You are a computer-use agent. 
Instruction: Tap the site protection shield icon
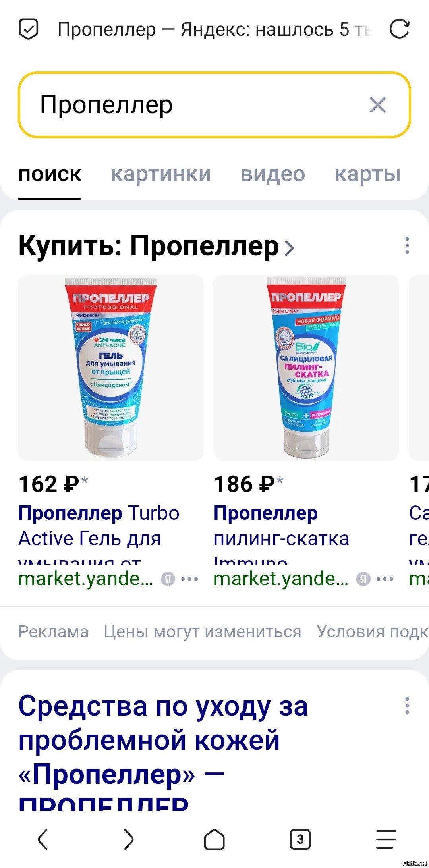point(29,29)
